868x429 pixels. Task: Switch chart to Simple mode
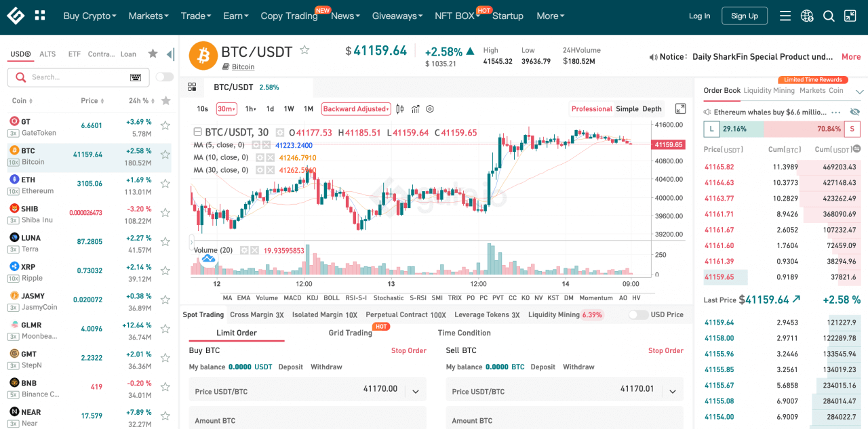(x=627, y=108)
